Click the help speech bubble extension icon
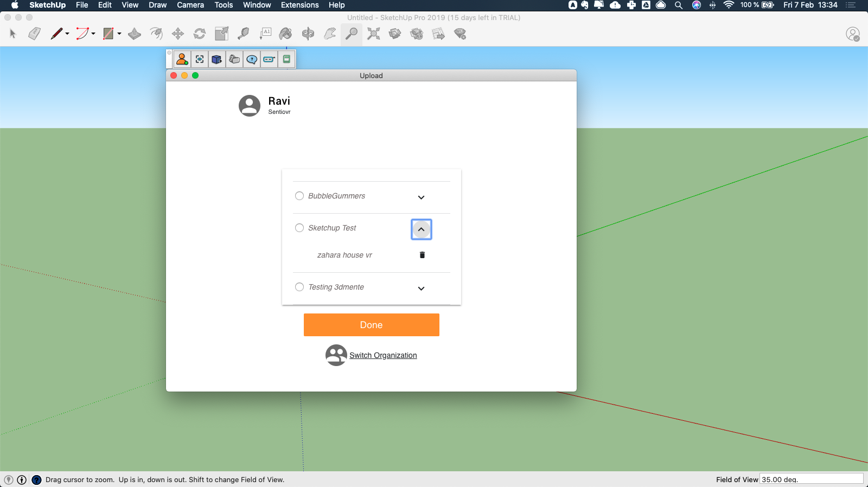Viewport: 868px width, 487px height. pyautogui.click(x=252, y=59)
